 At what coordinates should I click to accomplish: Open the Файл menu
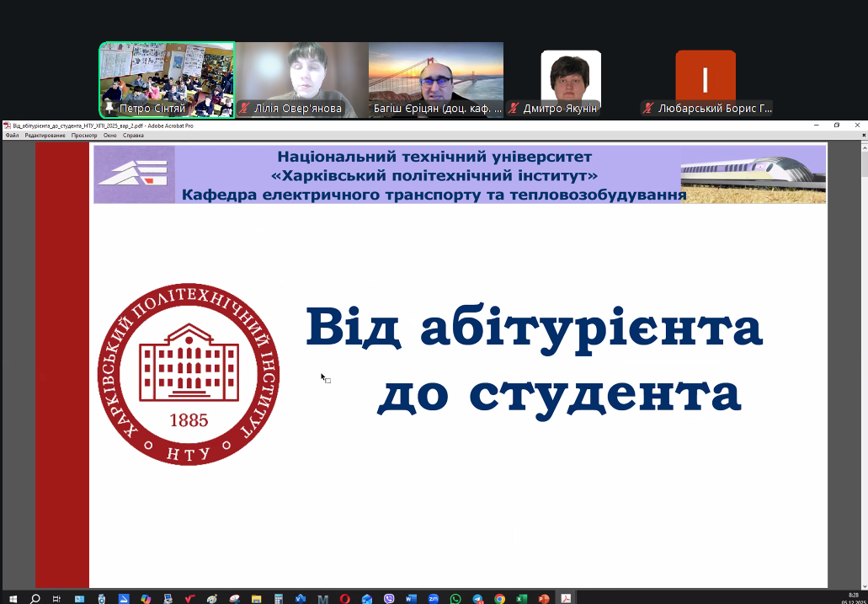(x=12, y=135)
